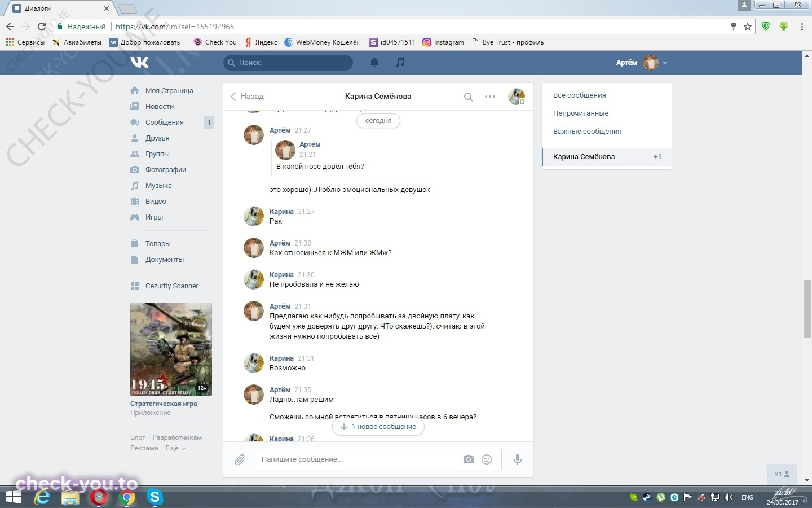Open Карина Семёнова profile from chat title
Screen dimensions: 812x508
(x=378, y=97)
